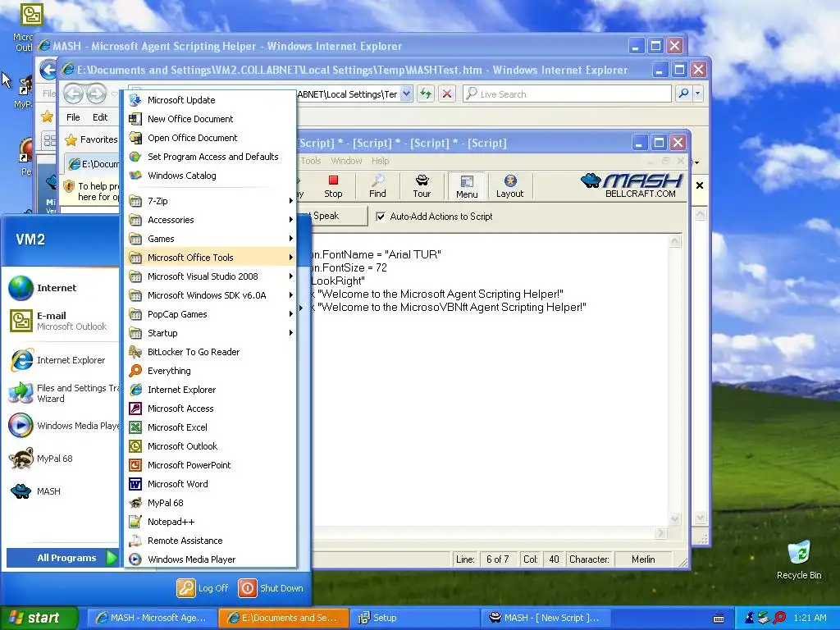Click the Shut Down button
The height and width of the screenshot is (630, 840).
[271, 588]
